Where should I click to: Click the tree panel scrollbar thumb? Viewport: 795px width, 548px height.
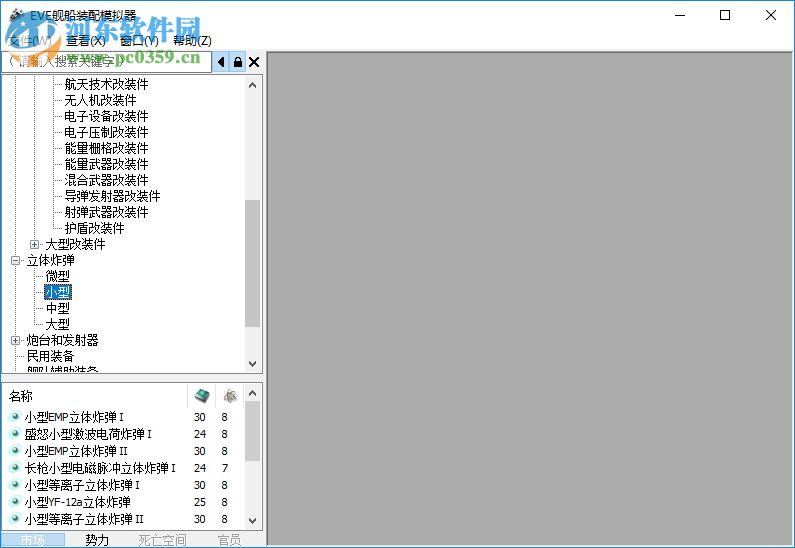coord(252,264)
